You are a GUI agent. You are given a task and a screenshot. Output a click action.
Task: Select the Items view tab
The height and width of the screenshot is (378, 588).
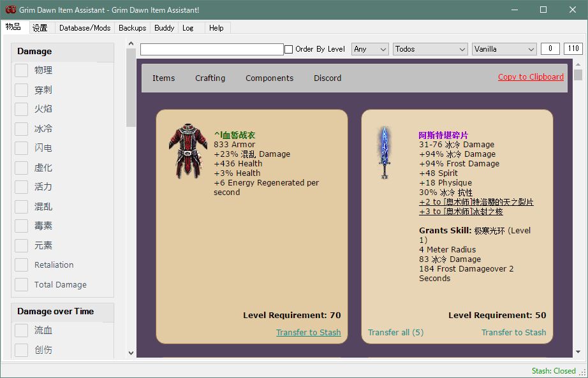click(x=163, y=78)
